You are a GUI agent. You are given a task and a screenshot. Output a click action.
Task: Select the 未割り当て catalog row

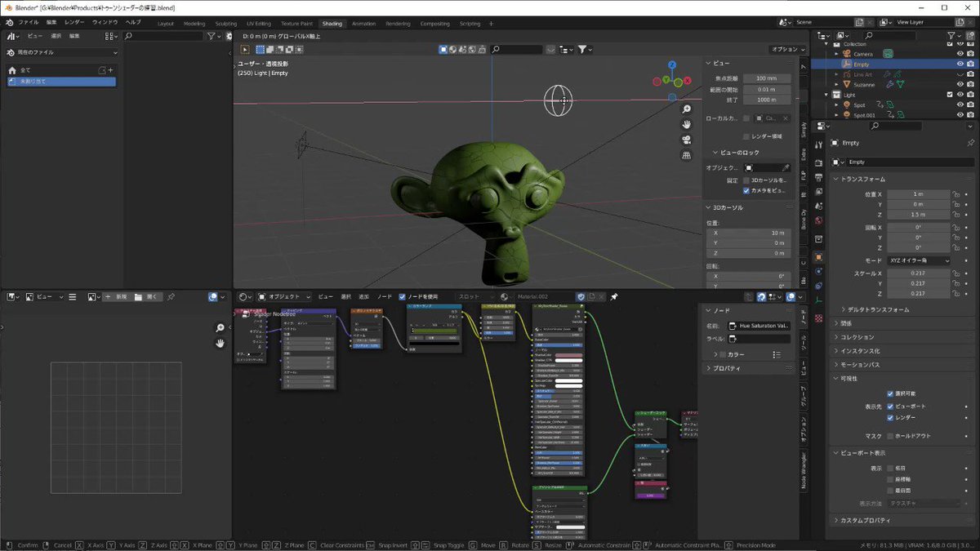(x=61, y=82)
